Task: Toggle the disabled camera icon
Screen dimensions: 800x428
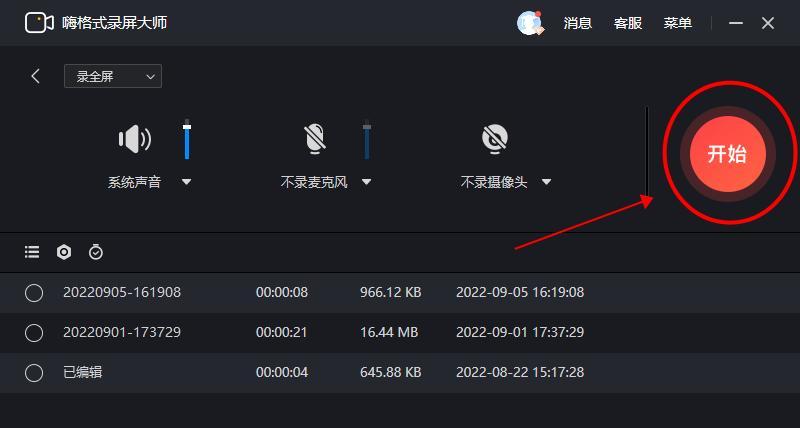Action: click(x=495, y=139)
